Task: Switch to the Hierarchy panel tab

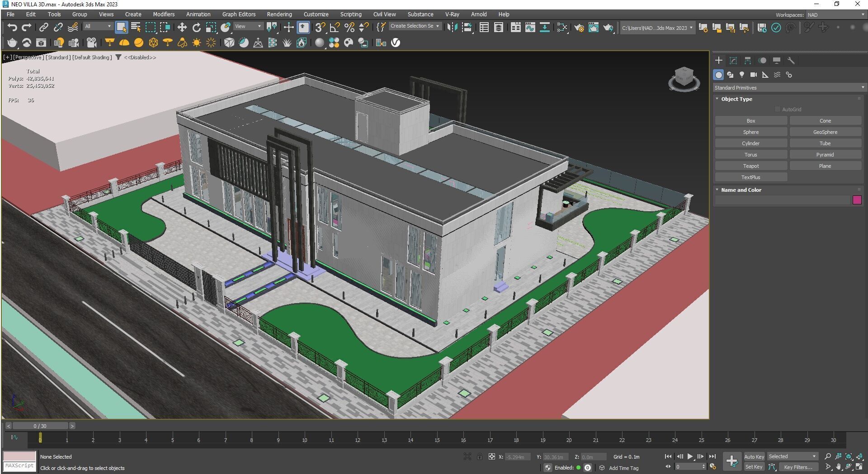Action: click(748, 61)
